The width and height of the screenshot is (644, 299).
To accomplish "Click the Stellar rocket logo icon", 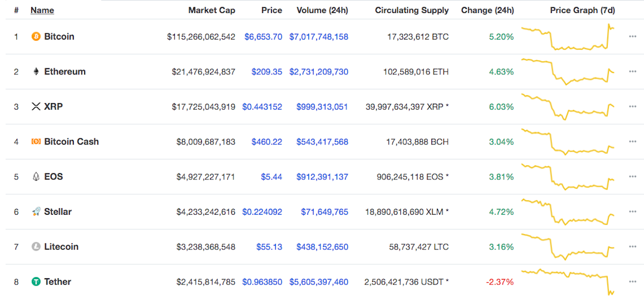I will coord(36,212).
